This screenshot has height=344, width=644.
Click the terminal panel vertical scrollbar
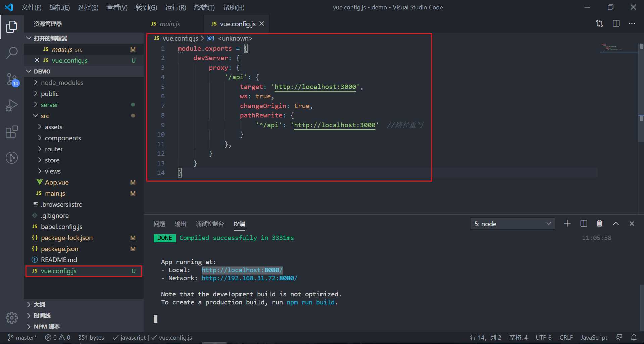click(641, 307)
